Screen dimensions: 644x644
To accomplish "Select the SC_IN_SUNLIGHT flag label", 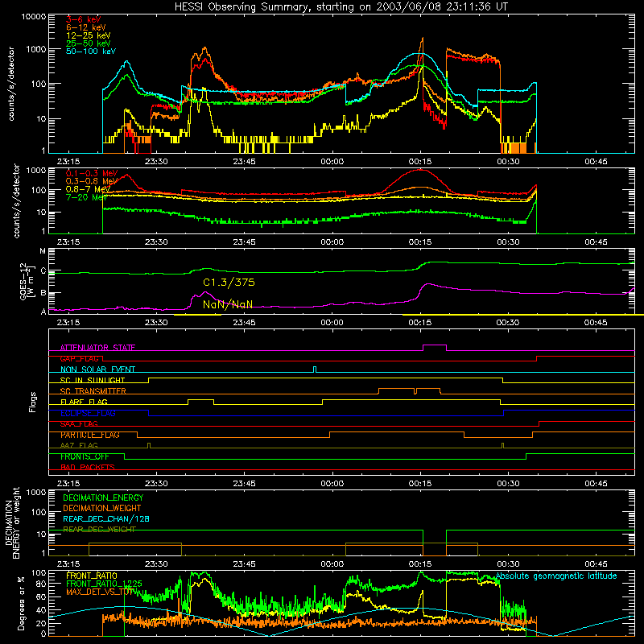I will (x=93, y=380).
